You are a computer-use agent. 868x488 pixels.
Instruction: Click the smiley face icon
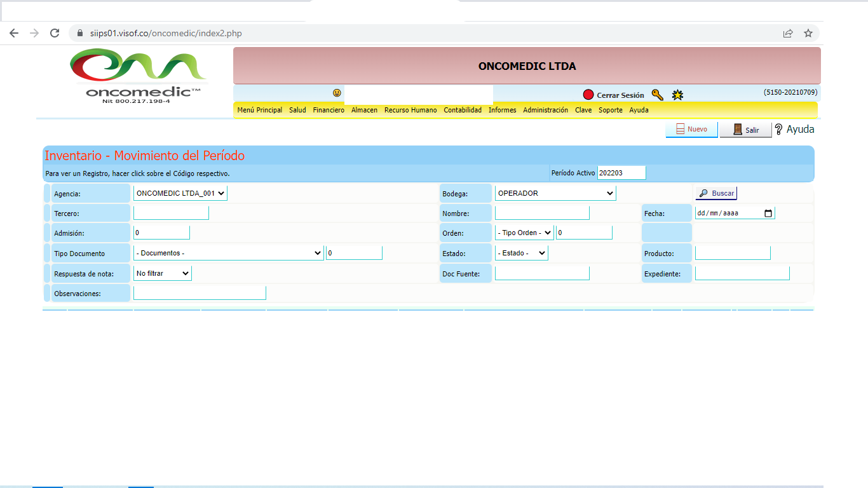pos(337,93)
